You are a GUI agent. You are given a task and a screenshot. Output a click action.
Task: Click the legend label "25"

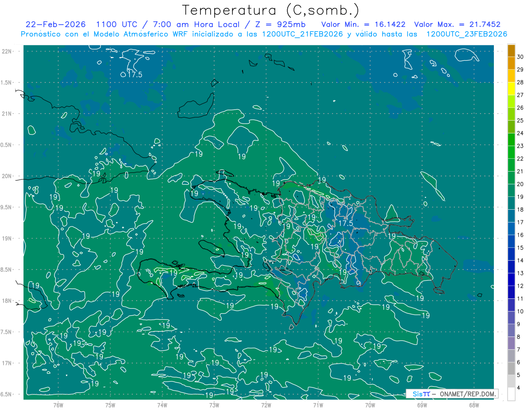[x=520, y=121]
